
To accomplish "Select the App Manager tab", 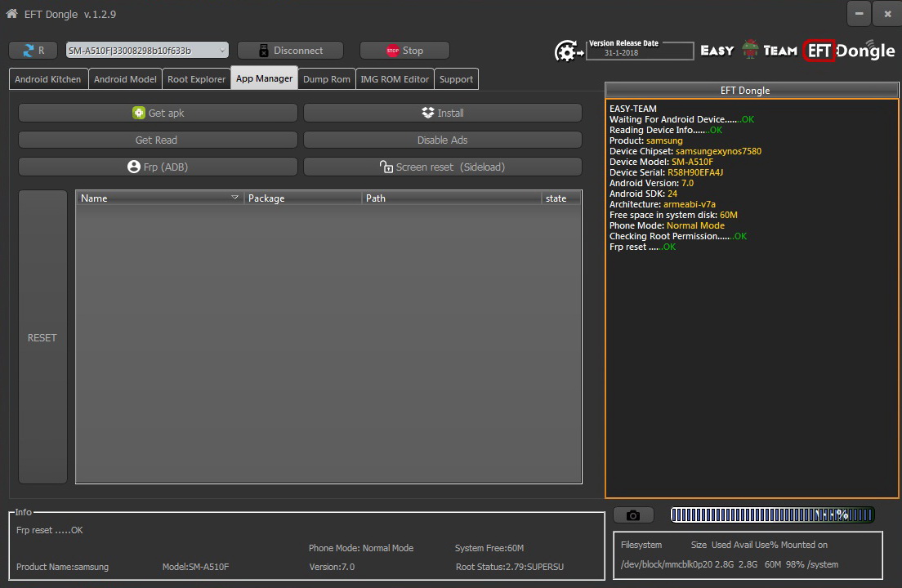I will pyautogui.click(x=264, y=78).
